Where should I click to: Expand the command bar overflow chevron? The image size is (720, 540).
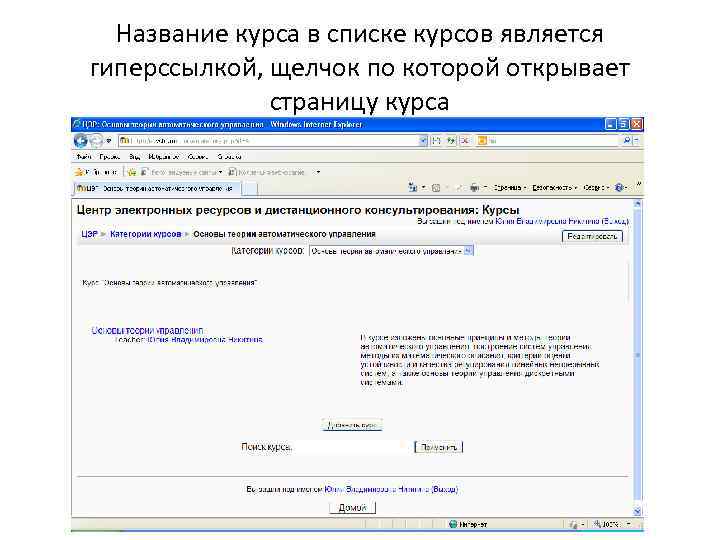coord(638,184)
